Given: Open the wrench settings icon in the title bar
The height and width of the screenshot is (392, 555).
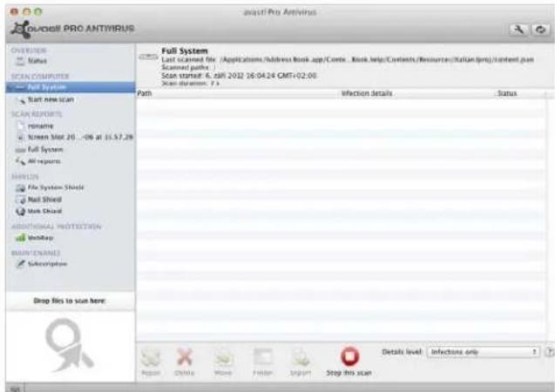Looking at the screenshot, I should [518, 30].
